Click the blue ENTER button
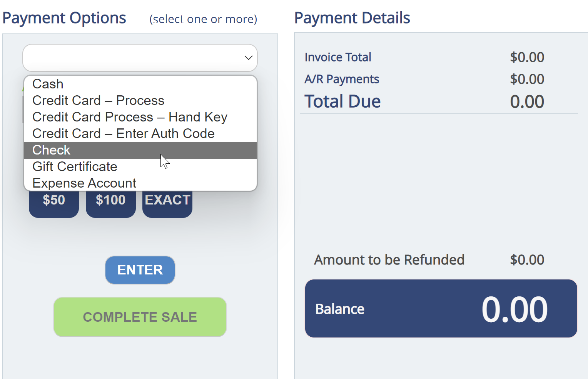588x379 pixels. pos(140,270)
